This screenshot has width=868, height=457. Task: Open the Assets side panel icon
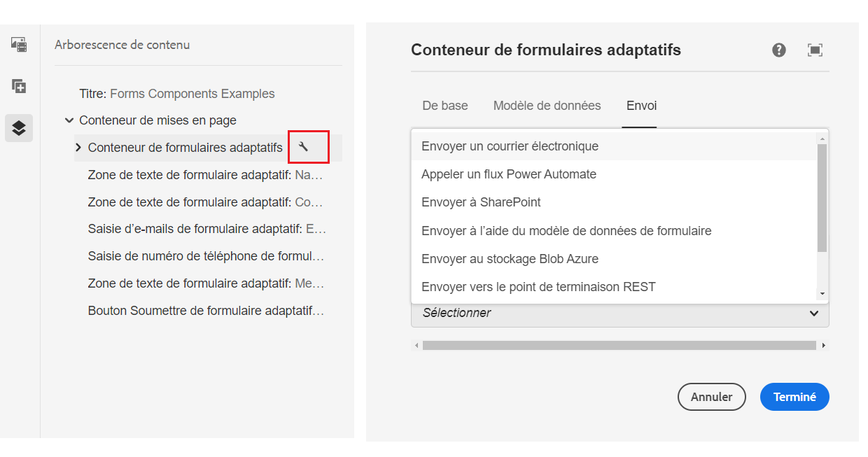tap(19, 44)
